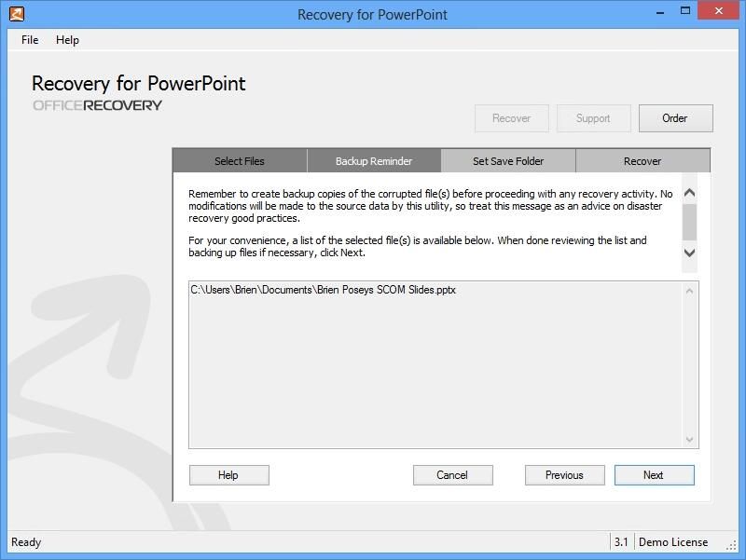Open Help from the bottom left button
Screen dimensions: 746x560
pos(228,474)
